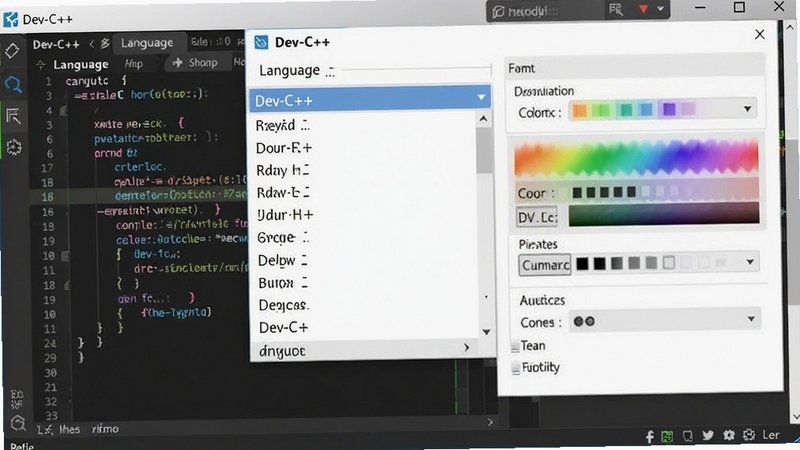Image resolution: width=800 pixels, height=450 pixels.
Task: Open the Cones dropdown
Action: pyautogui.click(x=664, y=321)
